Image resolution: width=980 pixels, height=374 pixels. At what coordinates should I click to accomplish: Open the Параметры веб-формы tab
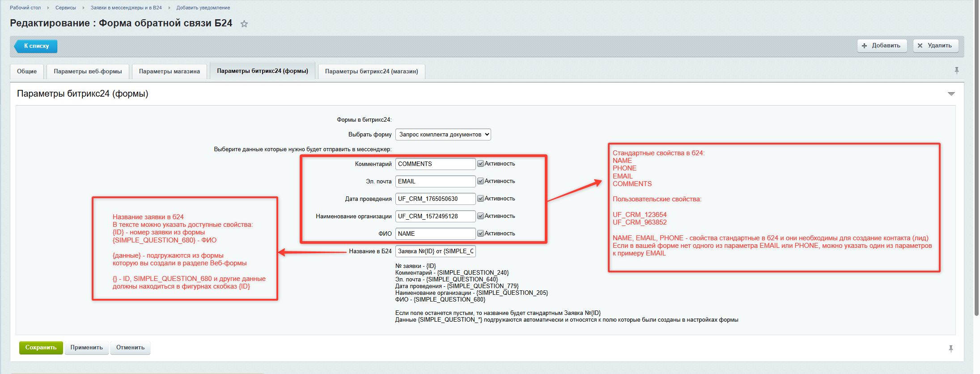tap(88, 72)
